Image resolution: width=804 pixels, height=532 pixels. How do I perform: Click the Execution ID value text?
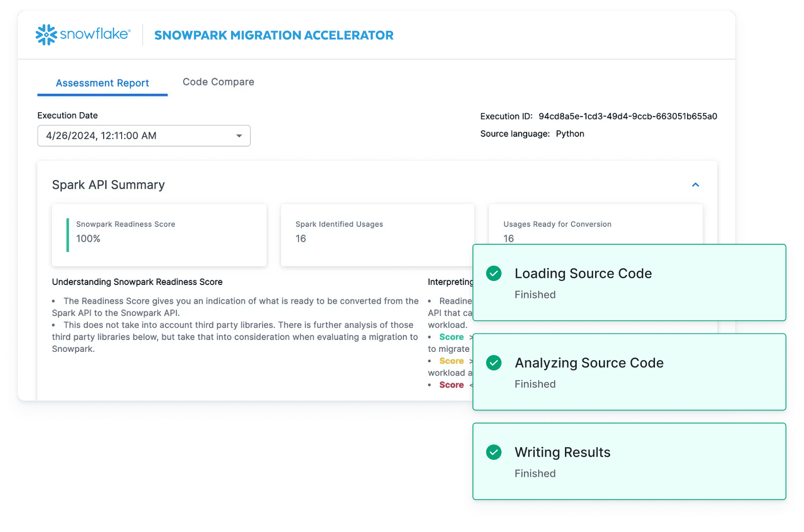pos(627,116)
